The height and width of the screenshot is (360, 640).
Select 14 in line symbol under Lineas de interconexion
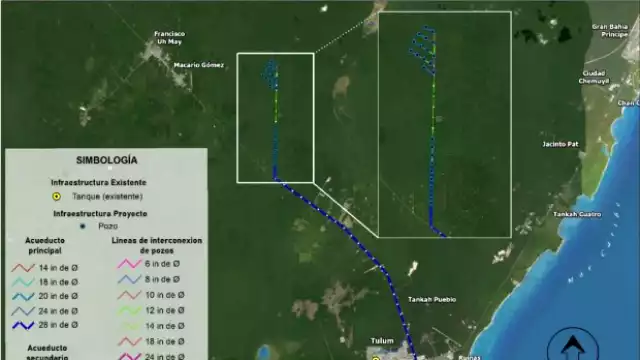point(129,326)
